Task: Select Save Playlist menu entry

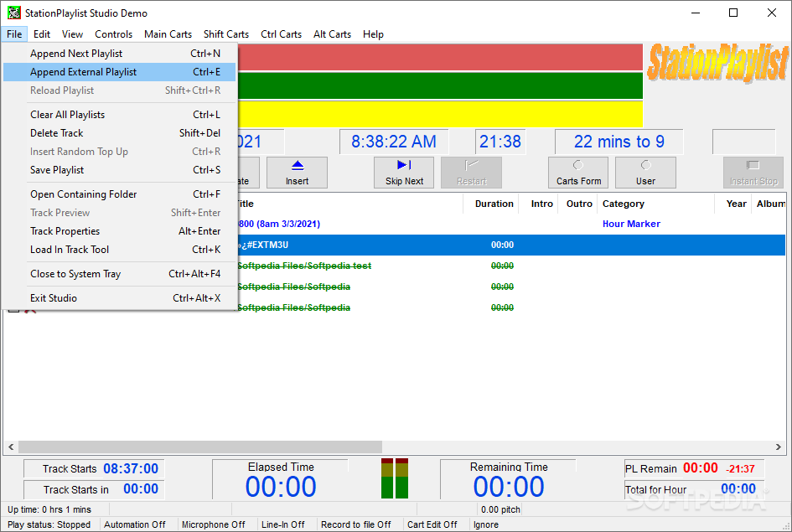Action: (x=119, y=170)
